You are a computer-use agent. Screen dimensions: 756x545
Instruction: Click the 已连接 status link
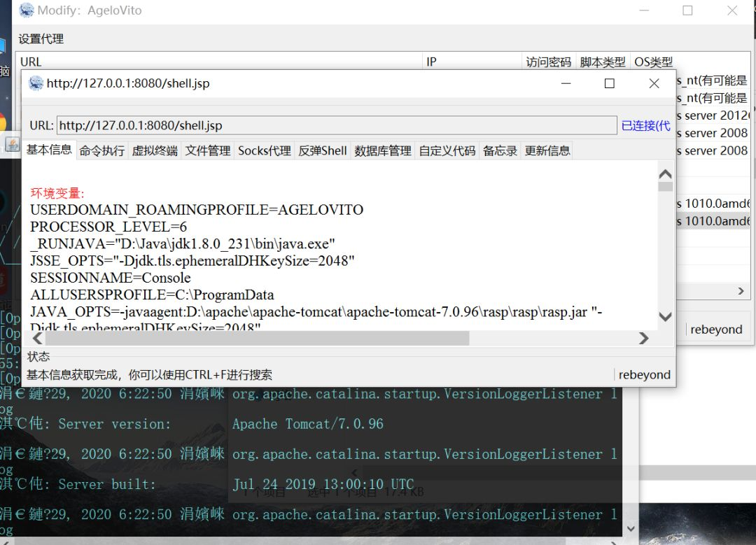tap(645, 126)
